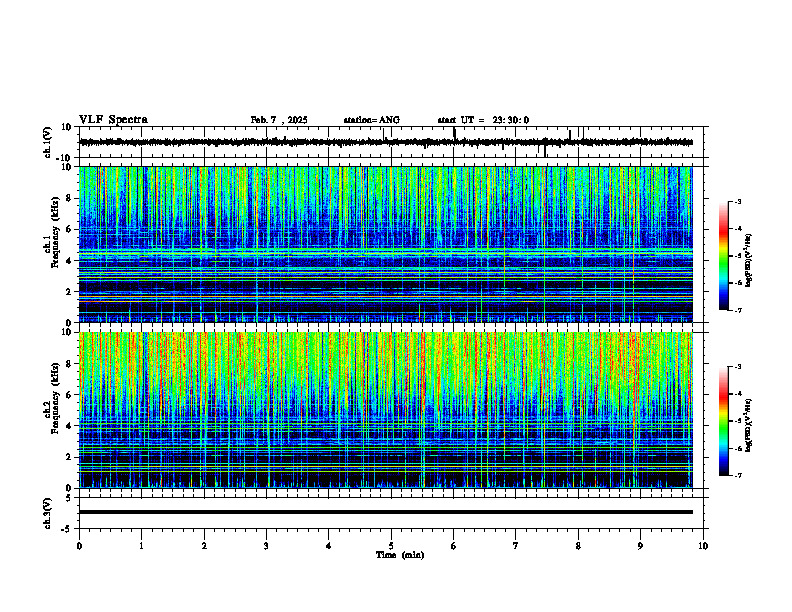This screenshot has width=792, height=612.
Task: Click the ch.1 colorbar "log(PSD)" unit label
Action: (749, 260)
